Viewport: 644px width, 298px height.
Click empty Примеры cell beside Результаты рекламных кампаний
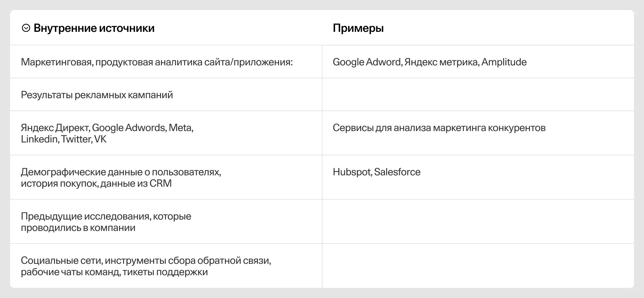478,95
